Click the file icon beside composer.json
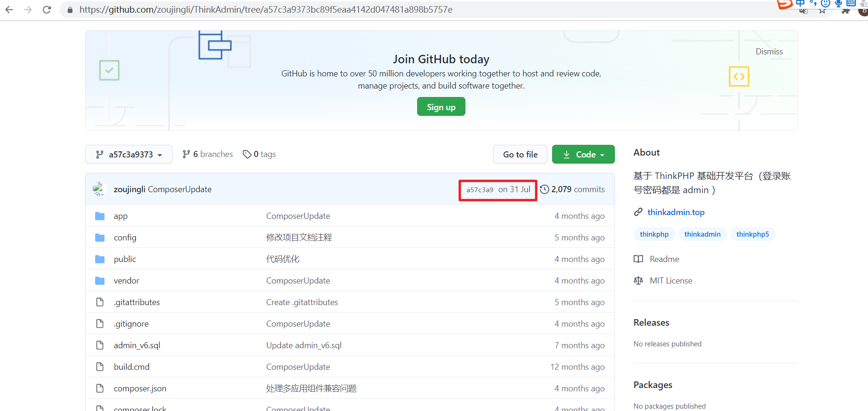The image size is (868, 411). coord(100,389)
